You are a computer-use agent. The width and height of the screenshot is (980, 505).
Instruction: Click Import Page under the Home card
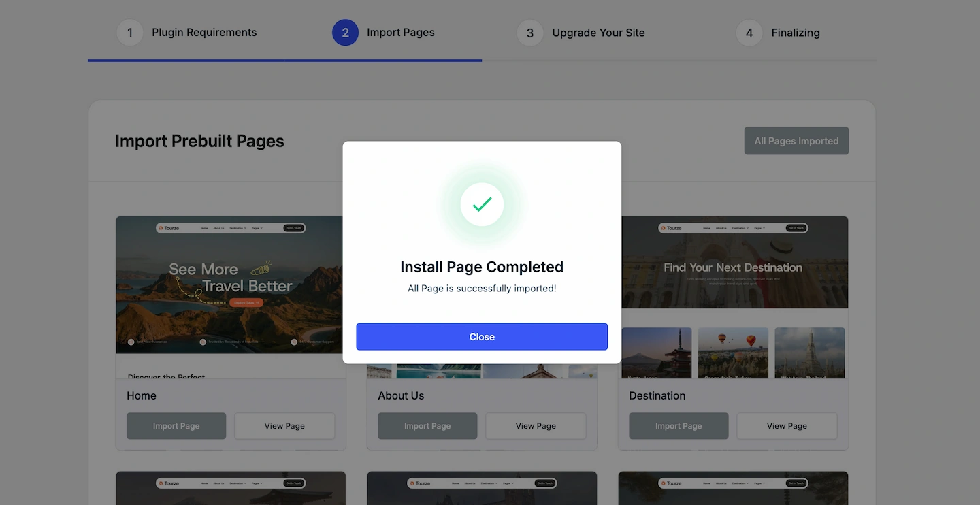point(176,426)
